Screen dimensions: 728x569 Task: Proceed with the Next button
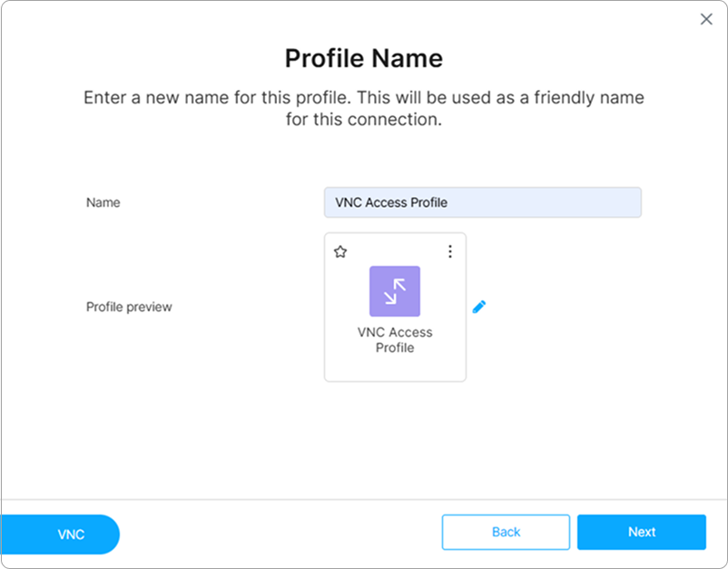pos(641,533)
